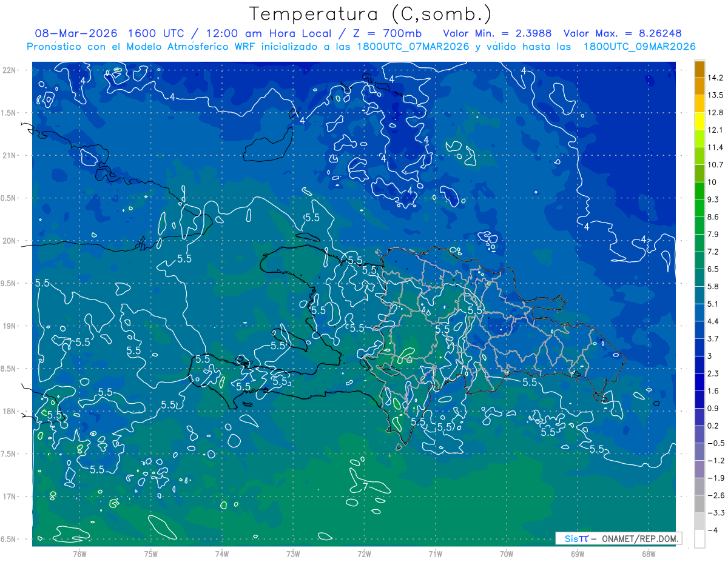Click the "8.6" value on the color scale
The height and width of the screenshot is (562, 728).
click(x=713, y=217)
